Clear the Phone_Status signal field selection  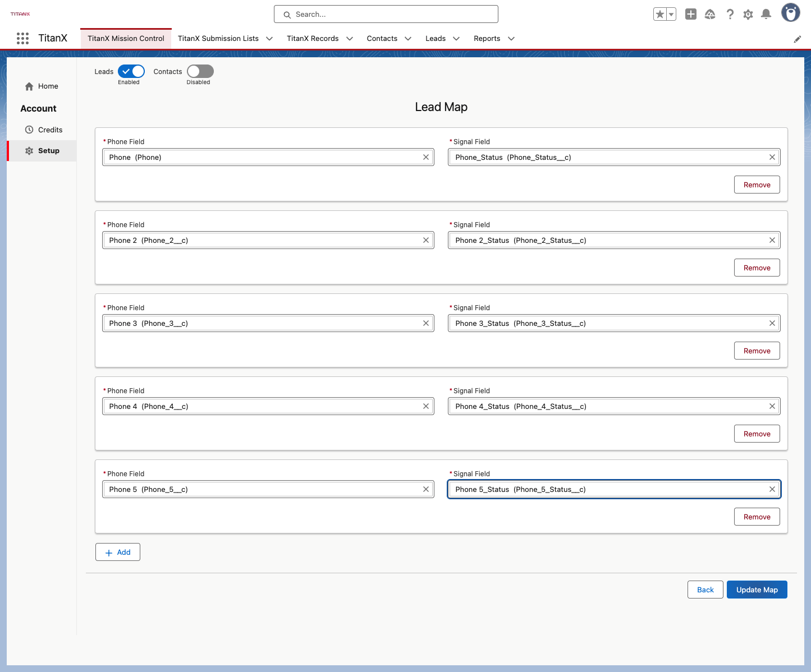click(772, 157)
